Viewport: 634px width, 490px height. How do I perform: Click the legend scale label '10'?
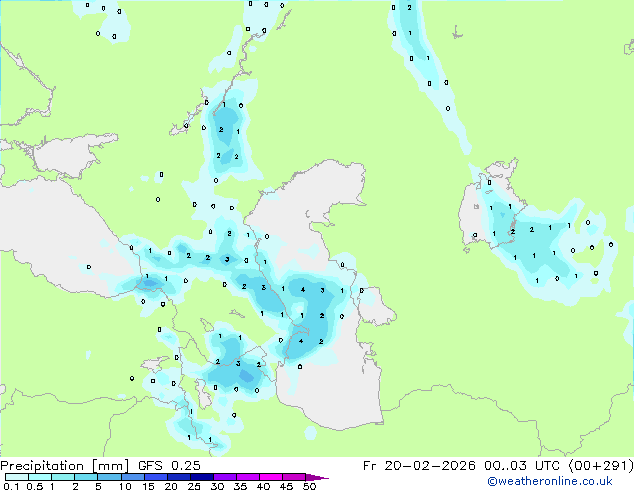pos(125,486)
